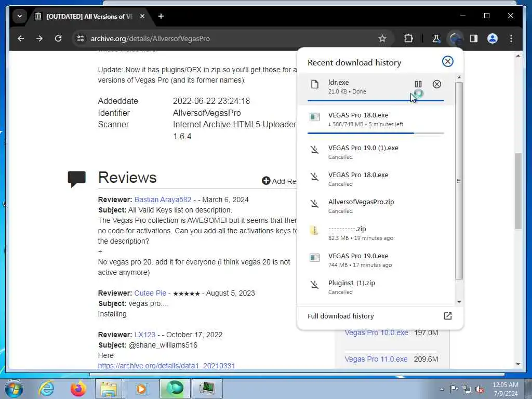
Task: Open the Windows Start menu
Action: (14, 389)
